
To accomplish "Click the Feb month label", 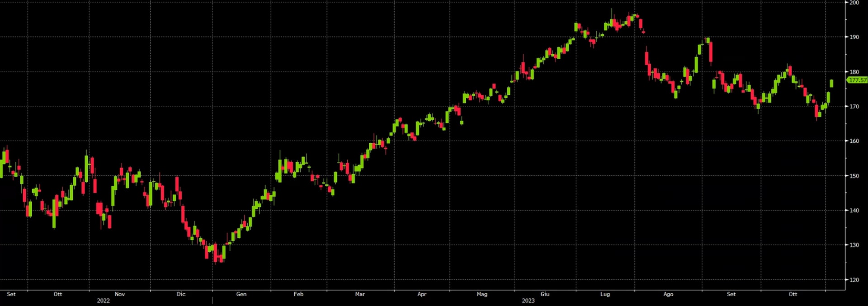I will click(298, 294).
